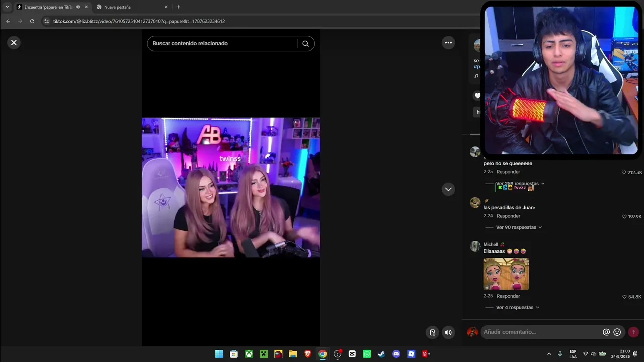
Task: Go to the next video arrow
Action: (x=448, y=189)
